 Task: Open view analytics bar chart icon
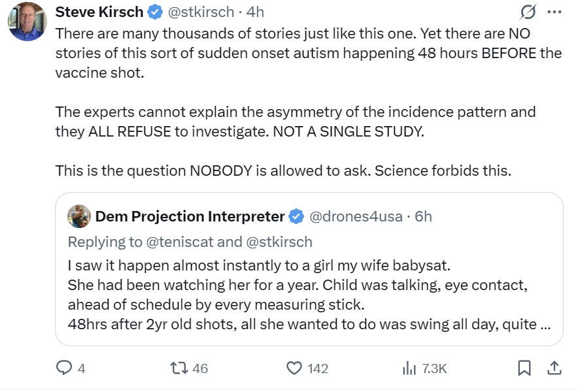pyautogui.click(x=409, y=368)
